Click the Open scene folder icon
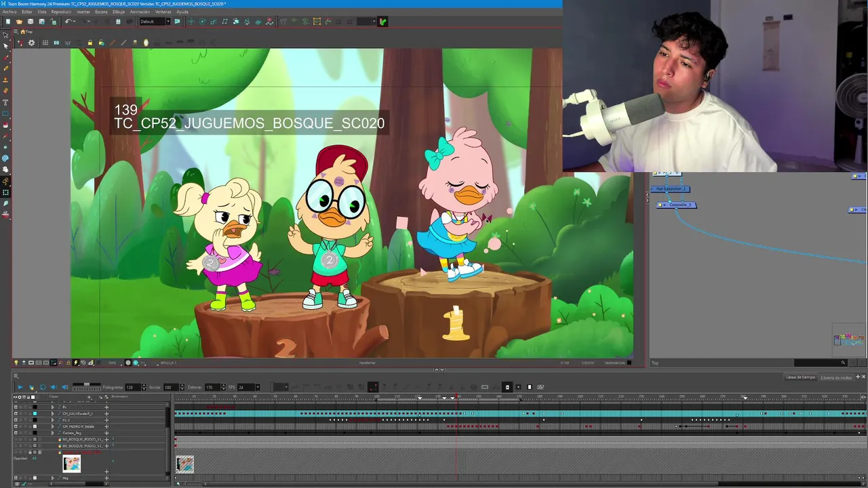Screen dimensions: 868x488 19,22
